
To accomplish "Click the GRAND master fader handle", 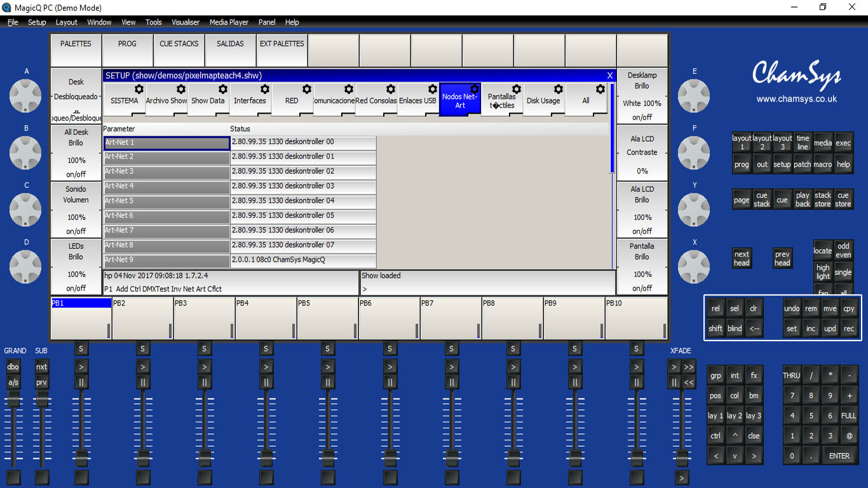I will coord(13,400).
